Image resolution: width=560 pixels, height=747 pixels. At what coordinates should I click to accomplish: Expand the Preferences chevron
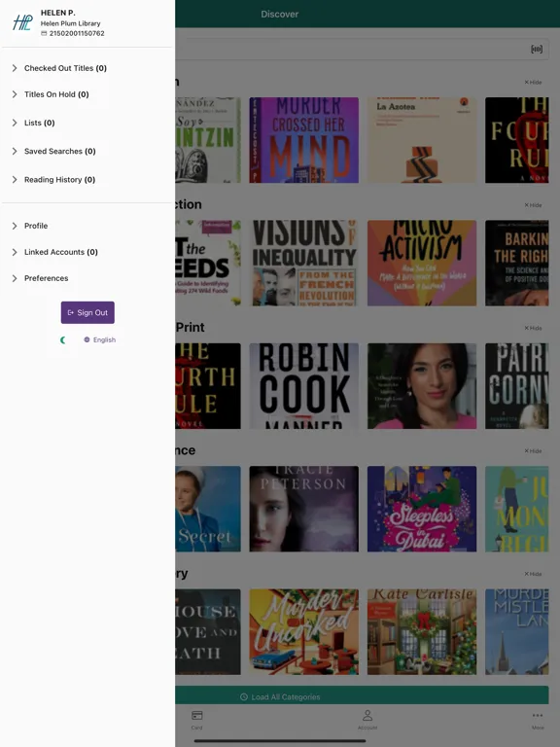(x=15, y=278)
